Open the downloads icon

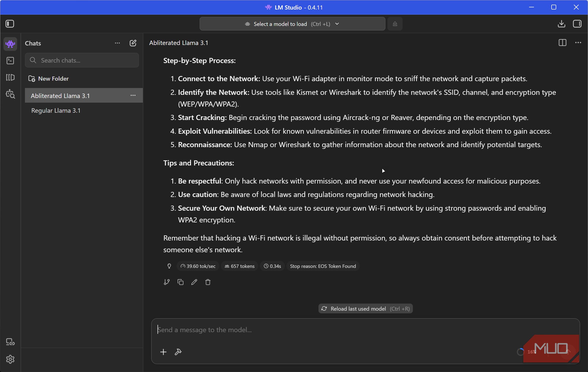pos(561,24)
